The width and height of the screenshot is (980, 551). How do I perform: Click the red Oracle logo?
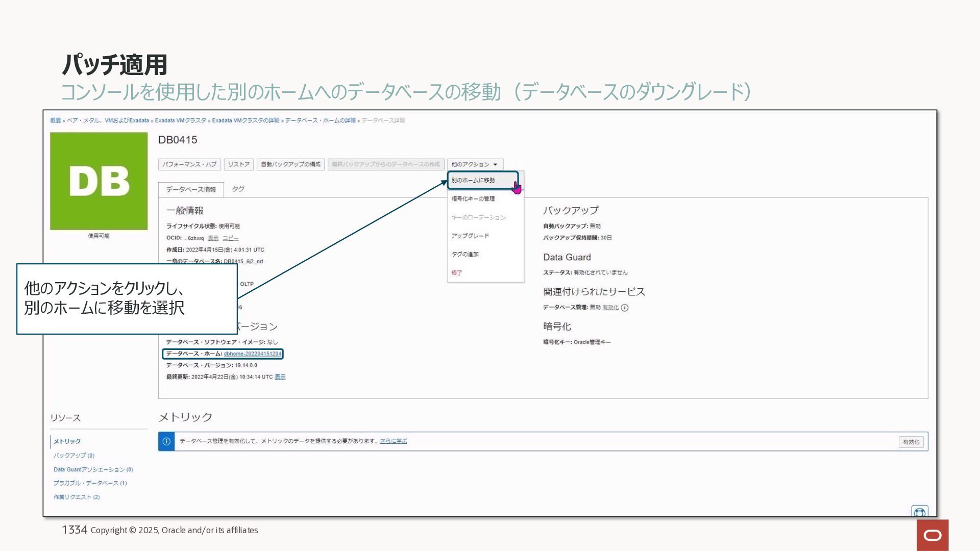(x=932, y=535)
